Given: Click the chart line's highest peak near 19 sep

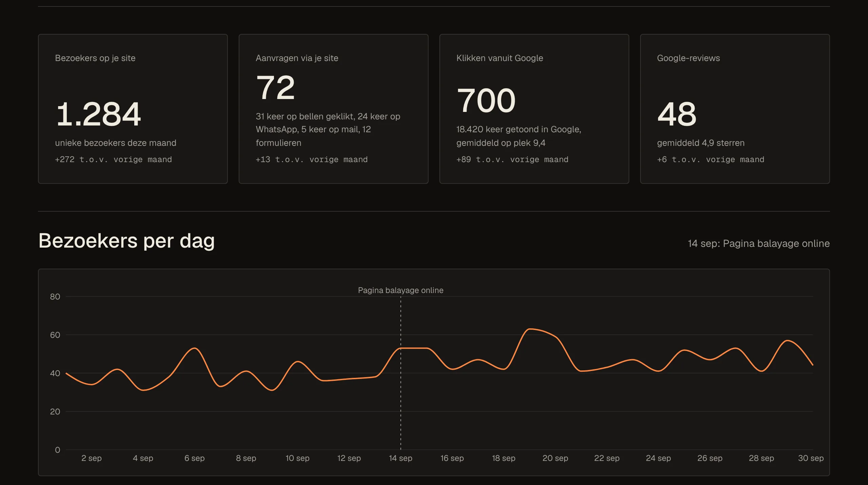Looking at the screenshot, I should [x=530, y=329].
